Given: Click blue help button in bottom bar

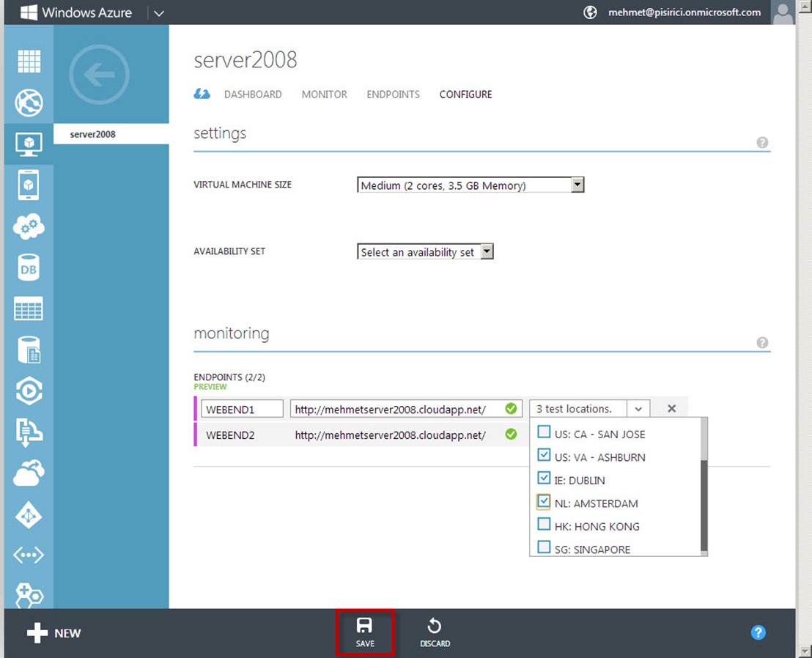Looking at the screenshot, I should click(759, 632).
